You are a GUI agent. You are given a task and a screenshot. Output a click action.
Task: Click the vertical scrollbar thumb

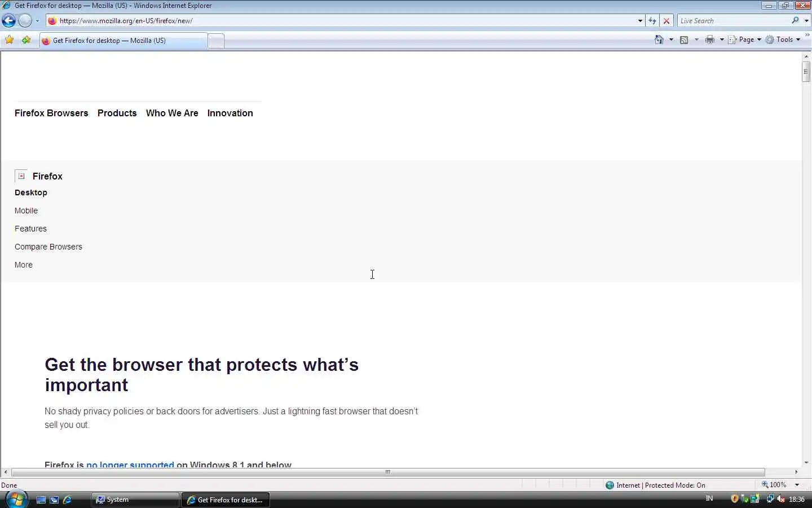(x=806, y=72)
